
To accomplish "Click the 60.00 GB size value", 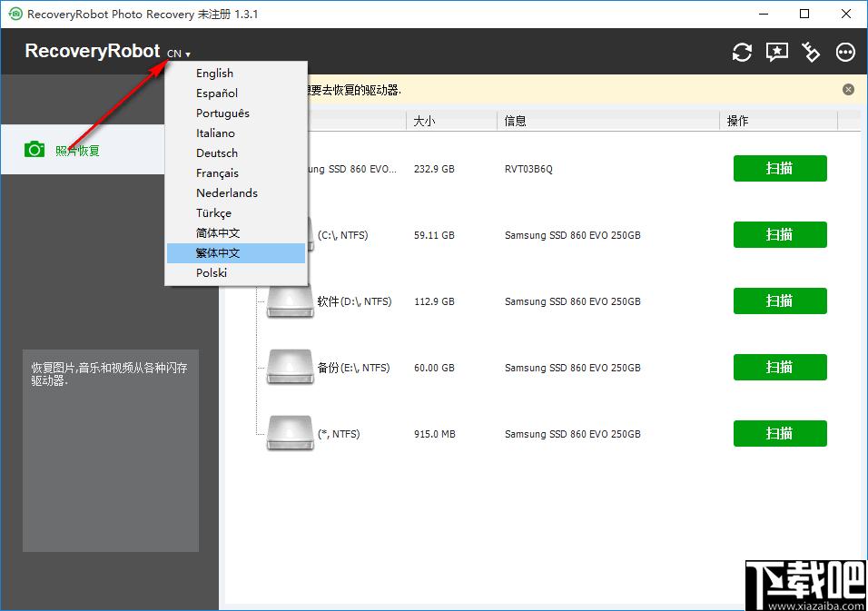I will (x=434, y=368).
